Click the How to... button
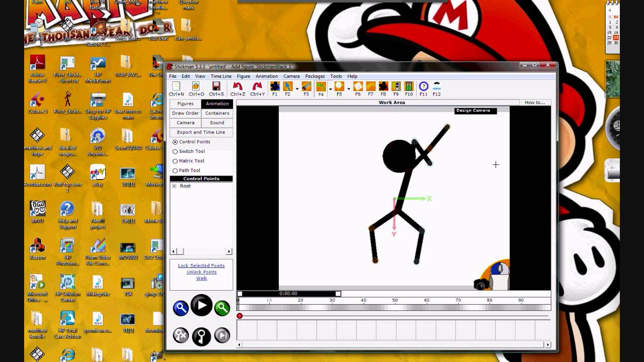 (535, 103)
